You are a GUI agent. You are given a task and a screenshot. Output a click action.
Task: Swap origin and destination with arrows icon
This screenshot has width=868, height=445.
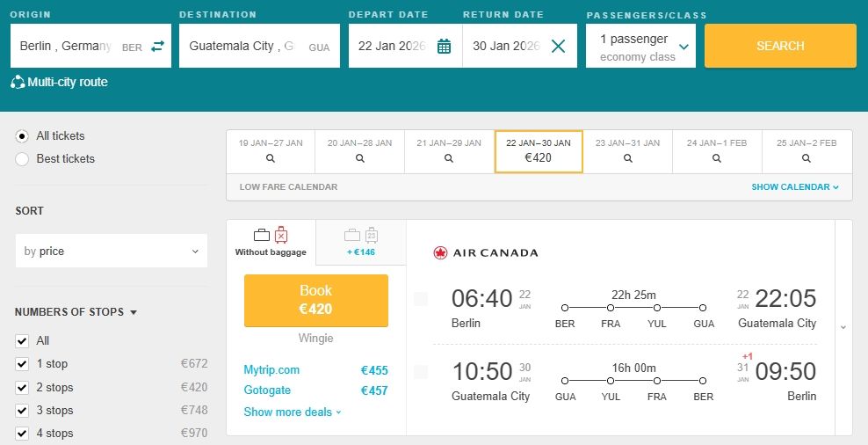157,47
